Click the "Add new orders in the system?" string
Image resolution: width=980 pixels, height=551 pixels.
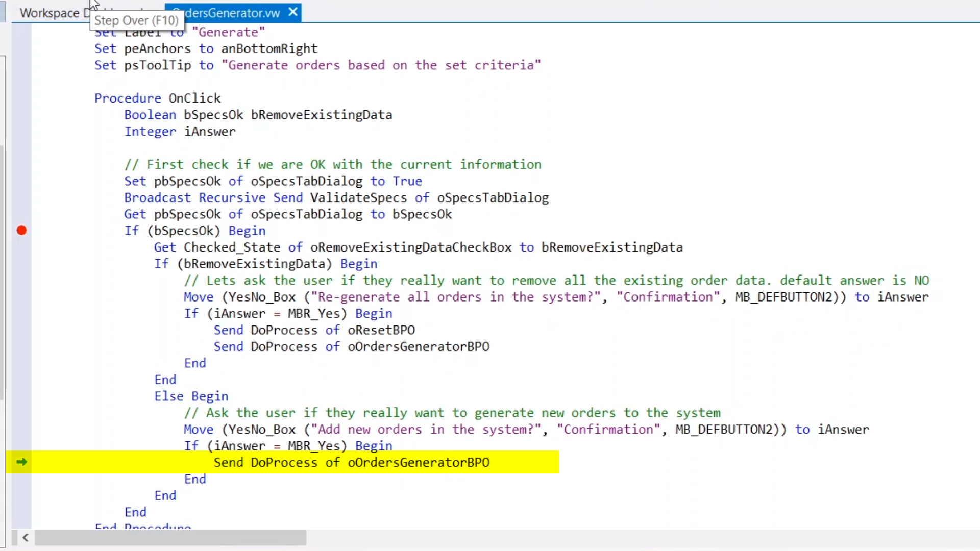click(x=426, y=430)
